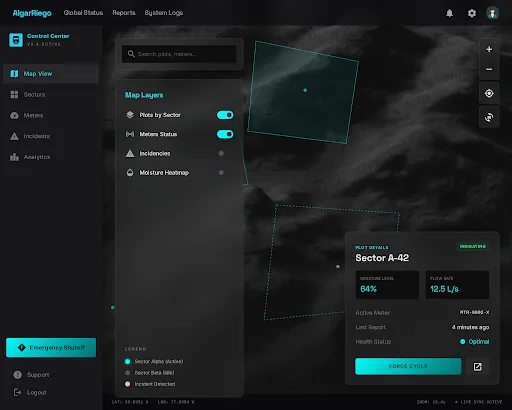512x410 pixels.
Task: Click the Force Cycle button
Action: coord(408,366)
